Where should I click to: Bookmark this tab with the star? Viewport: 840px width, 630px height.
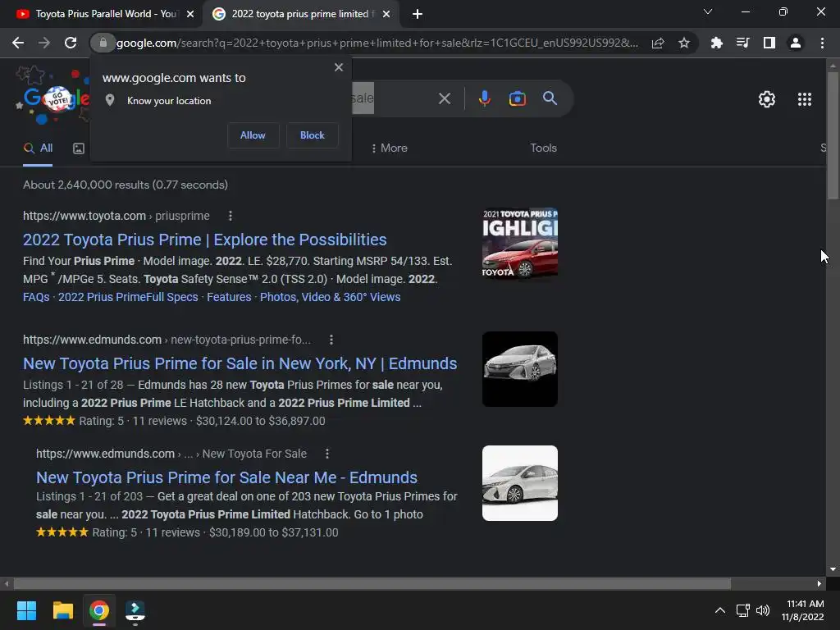(x=684, y=43)
